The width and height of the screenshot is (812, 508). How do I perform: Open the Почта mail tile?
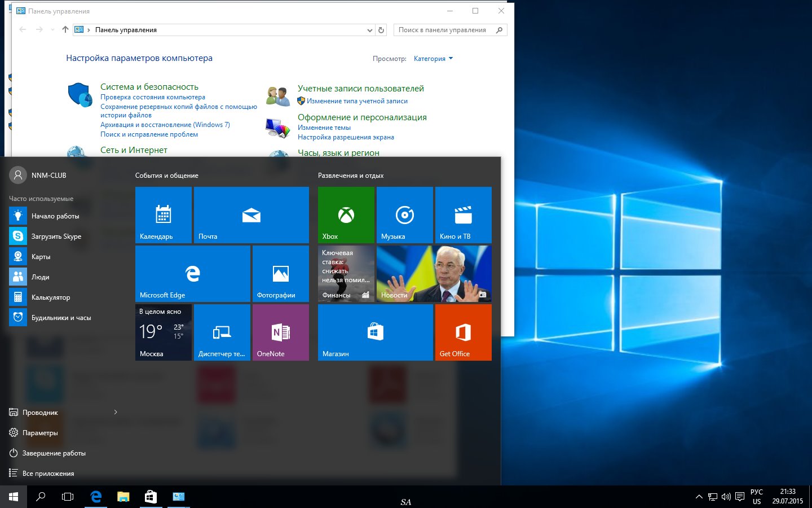(251, 215)
